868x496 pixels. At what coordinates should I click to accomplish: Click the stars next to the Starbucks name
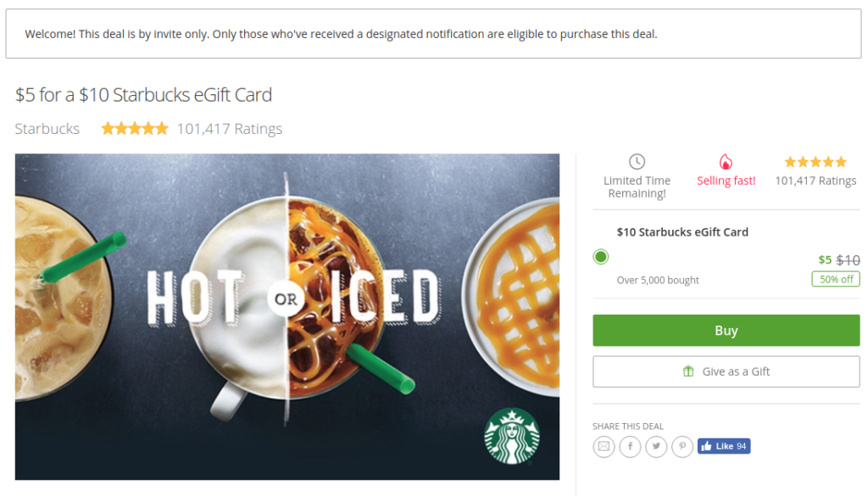click(x=134, y=128)
